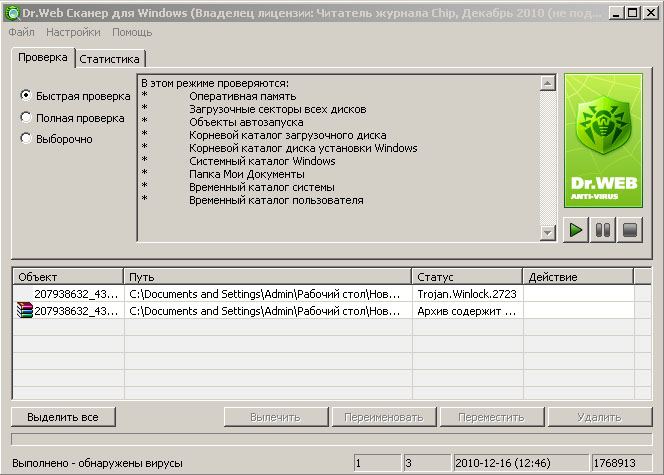Click line Временный каталог пользователя
This screenshot has height=475, width=664.
(276, 200)
